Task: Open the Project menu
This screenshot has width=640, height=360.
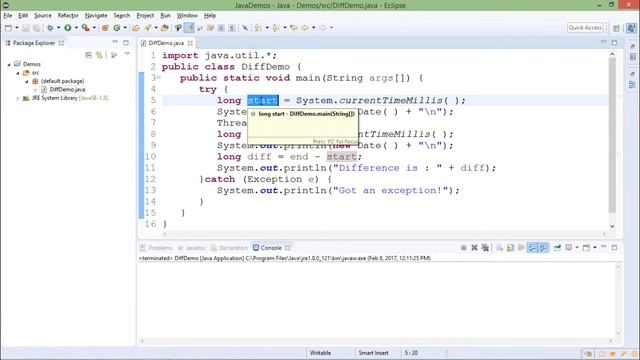Action: 145,16
